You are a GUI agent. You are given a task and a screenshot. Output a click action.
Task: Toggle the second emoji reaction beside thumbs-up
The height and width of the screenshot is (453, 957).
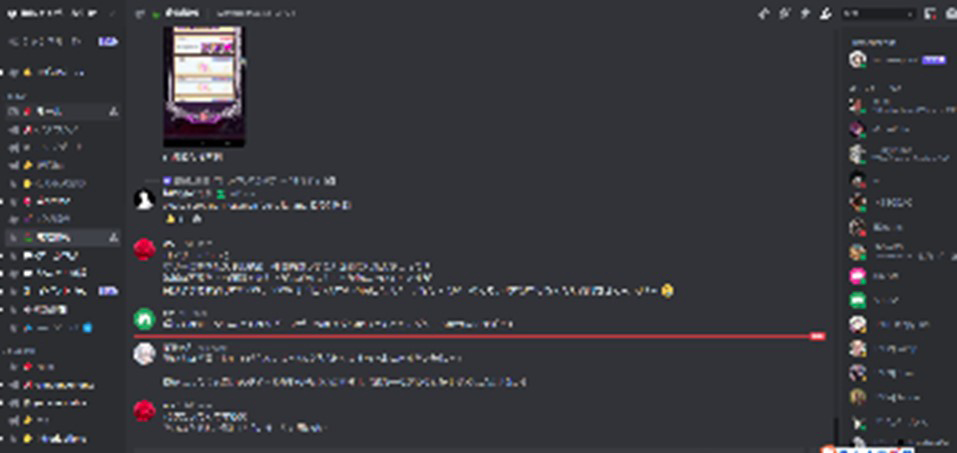click(x=195, y=219)
